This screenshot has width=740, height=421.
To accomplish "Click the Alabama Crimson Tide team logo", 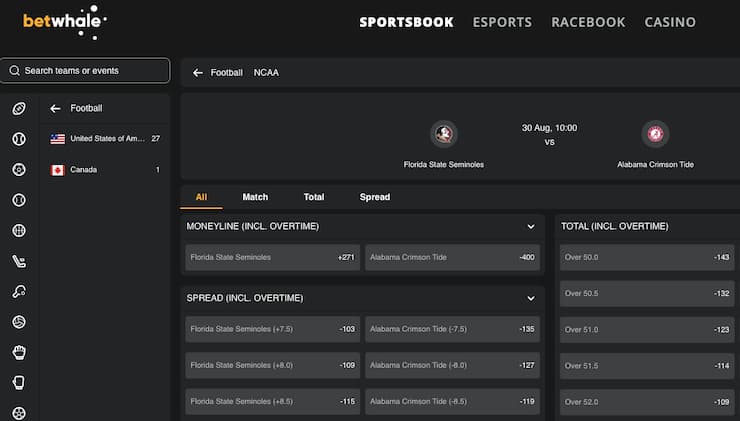I will (655, 134).
